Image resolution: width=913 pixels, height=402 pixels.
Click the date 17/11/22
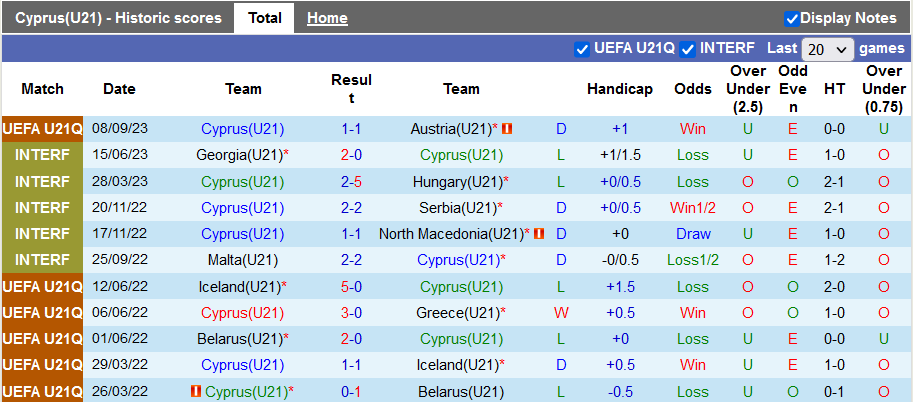click(x=119, y=234)
